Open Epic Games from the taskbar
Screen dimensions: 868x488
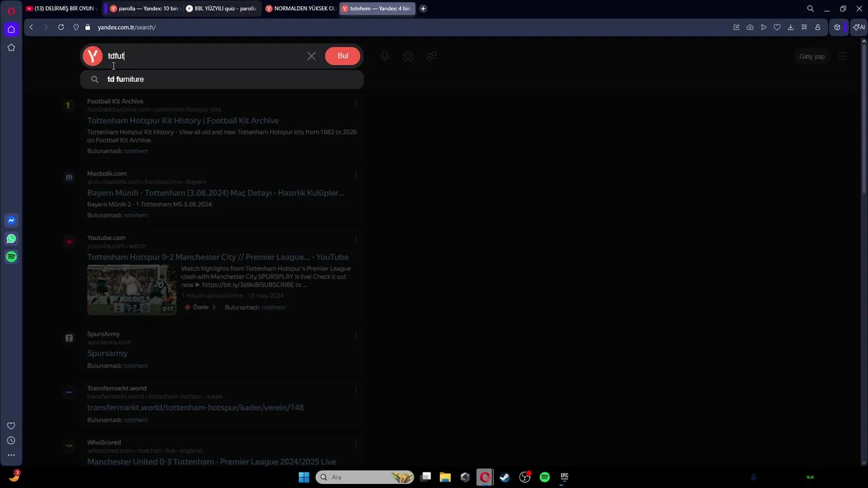click(x=564, y=477)
